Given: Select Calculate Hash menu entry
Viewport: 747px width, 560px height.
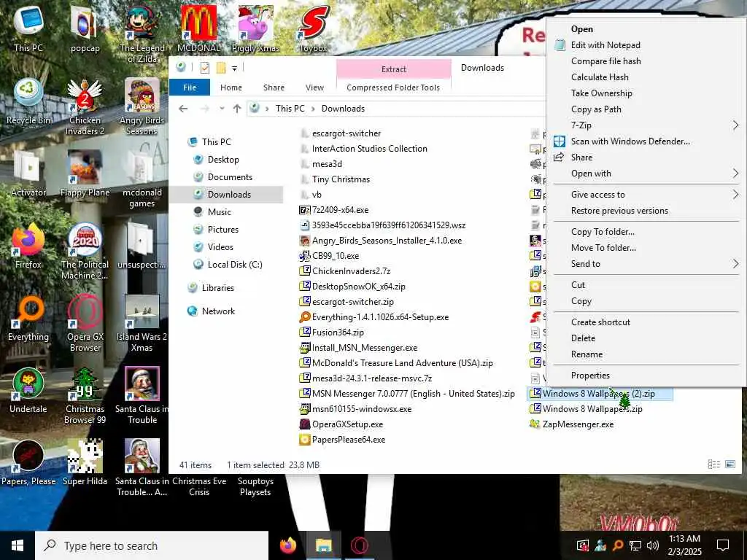Looking at the screenshot, I should pyautogui.click(x=646, y=77).
